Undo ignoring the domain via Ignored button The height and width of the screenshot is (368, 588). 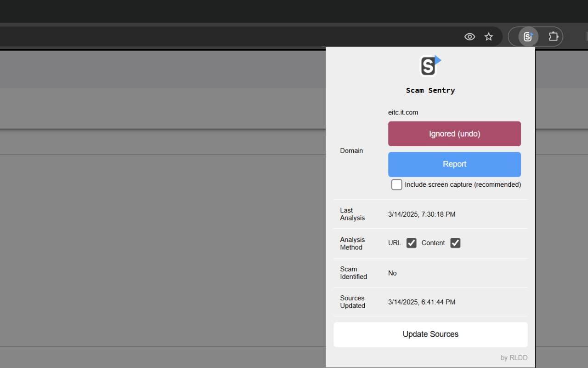[454, 134]
